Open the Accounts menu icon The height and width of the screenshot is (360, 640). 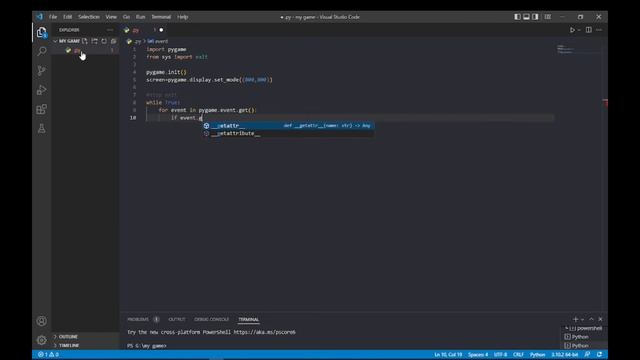click(41, 321)
